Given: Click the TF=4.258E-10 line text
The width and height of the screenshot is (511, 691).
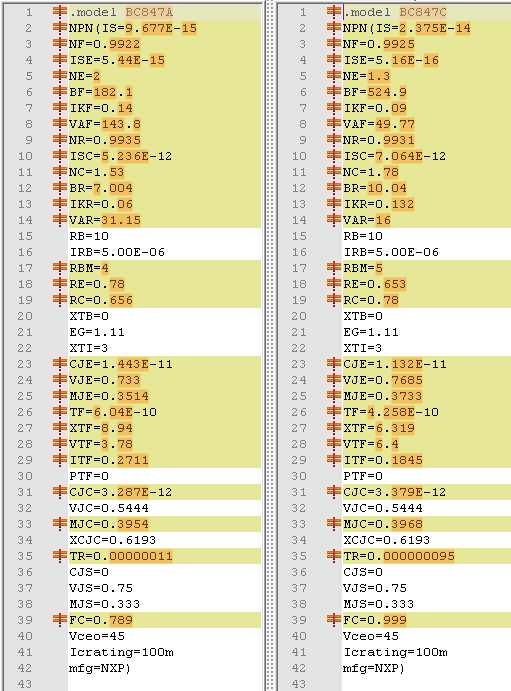Looking at the screenshot, I should (x=391, y=412).
